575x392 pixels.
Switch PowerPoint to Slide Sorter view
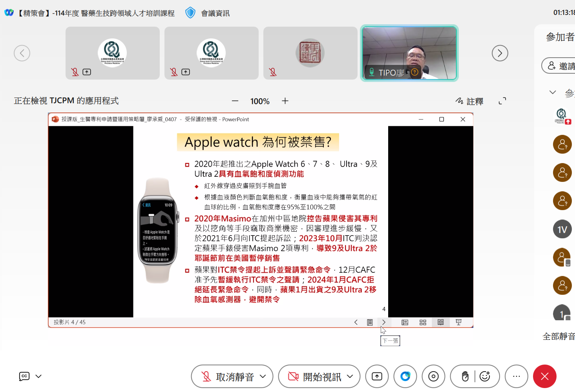(x=423, y=322)
